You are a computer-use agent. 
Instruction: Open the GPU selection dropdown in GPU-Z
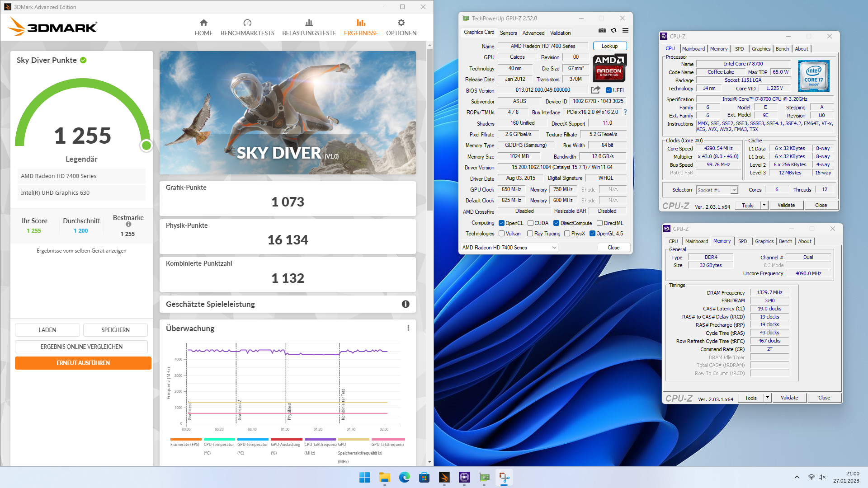(x=509, y=248)
